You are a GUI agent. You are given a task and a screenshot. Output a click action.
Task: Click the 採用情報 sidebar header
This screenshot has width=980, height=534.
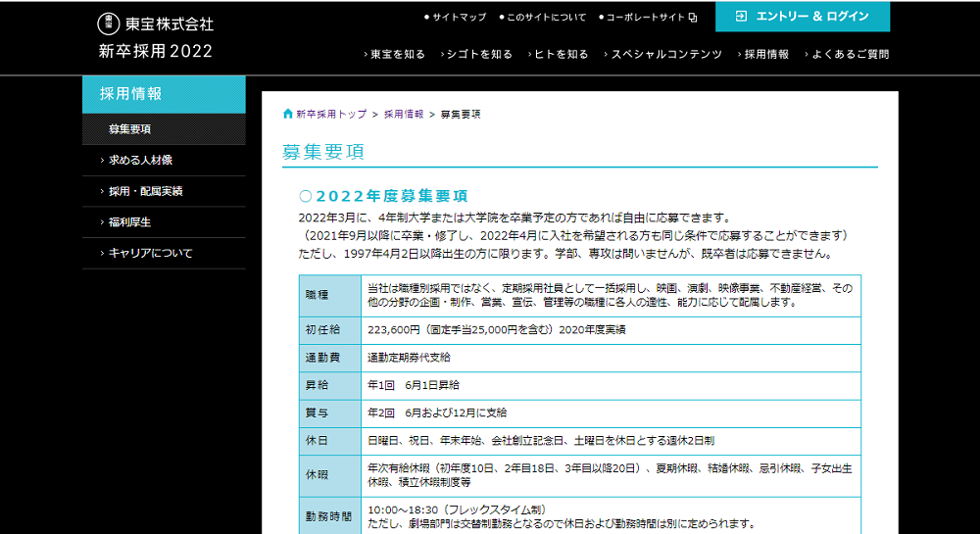tap(164, 94)
